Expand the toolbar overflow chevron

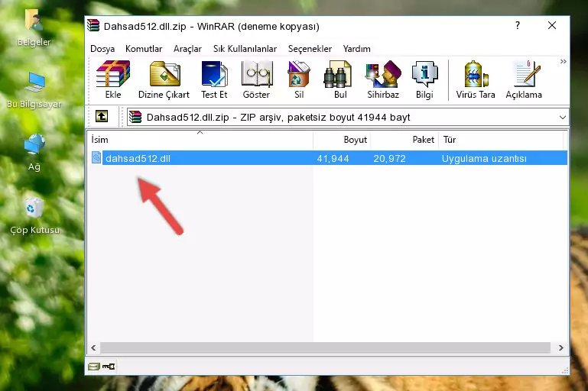click(563, 61)
